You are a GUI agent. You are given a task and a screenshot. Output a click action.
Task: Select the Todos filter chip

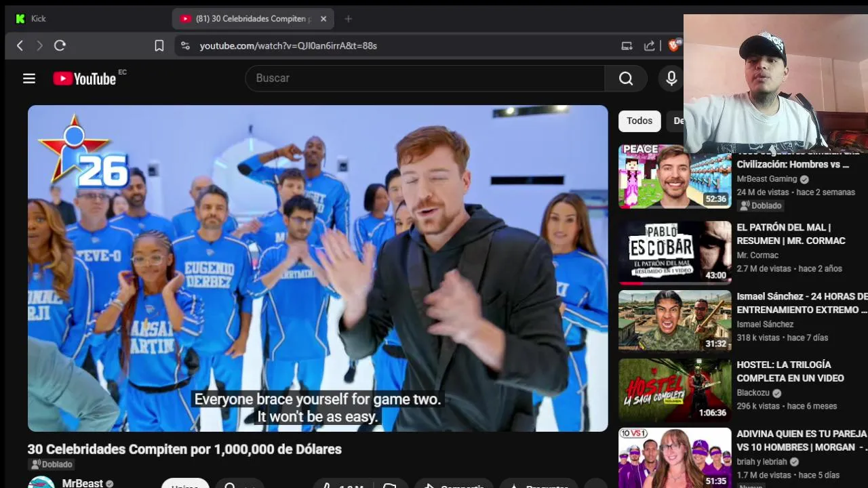click(x=639, y=121)
